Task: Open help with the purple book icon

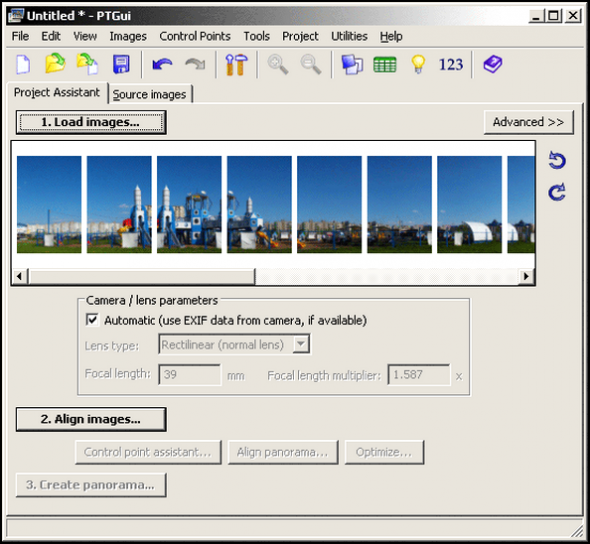Action: point(493,64)
